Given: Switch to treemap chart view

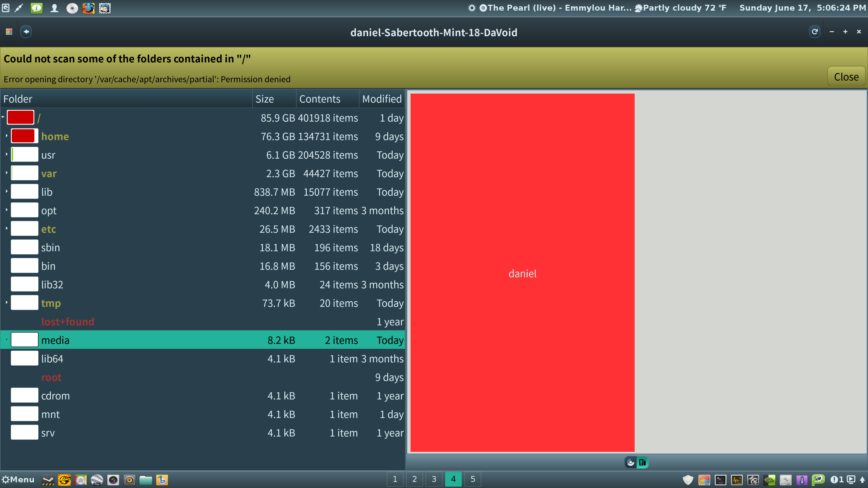Looking at the screenshot, I should coord(642,462).
